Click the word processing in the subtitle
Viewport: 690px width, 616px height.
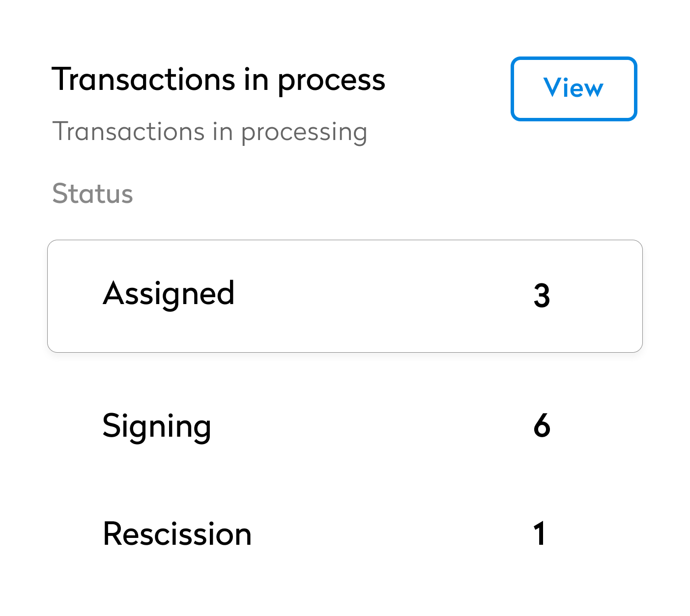click(304, 134)
